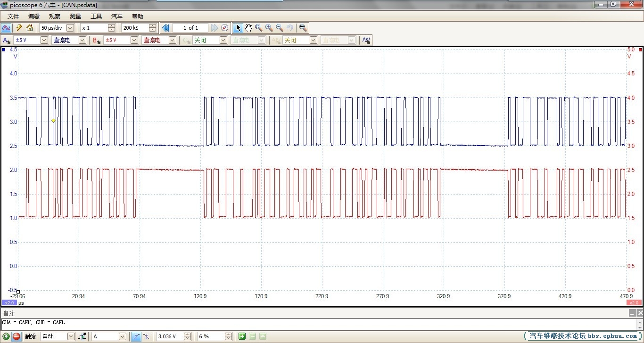Click the blue Channel A ruler handle
The image size is (644, 343).
[x=4, y=49]
